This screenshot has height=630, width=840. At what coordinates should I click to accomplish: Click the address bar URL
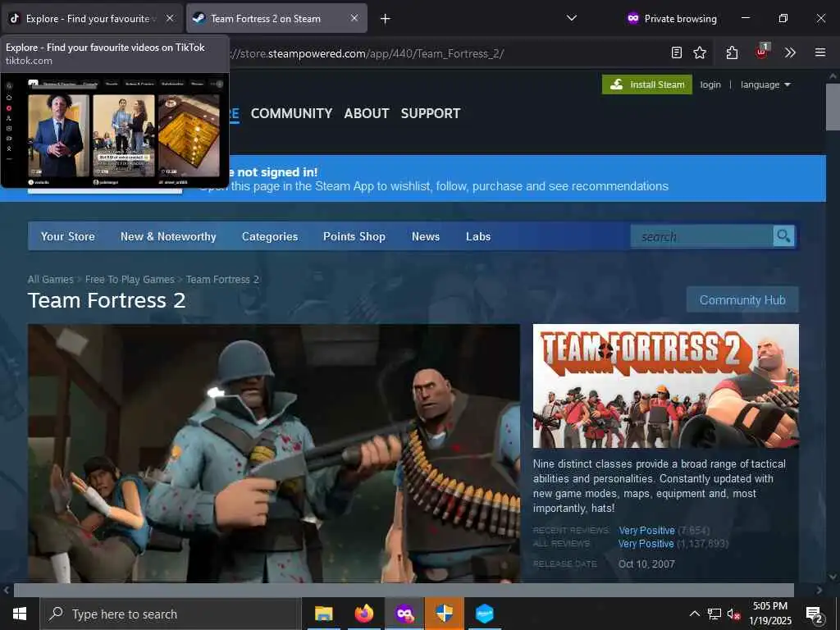tap(367, 53)
